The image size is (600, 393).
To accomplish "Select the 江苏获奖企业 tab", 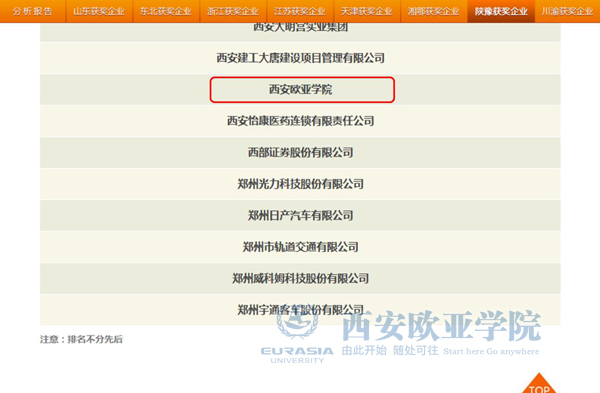I will click(x=300, y=11).
